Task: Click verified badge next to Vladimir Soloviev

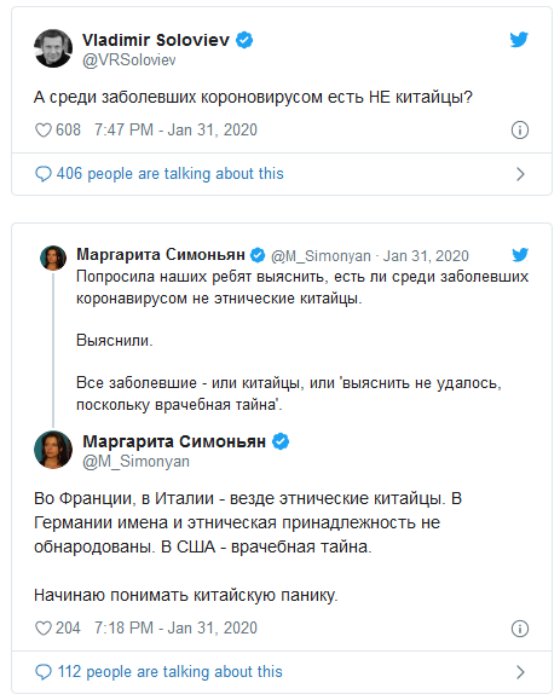Action: (x=244, y=40)
